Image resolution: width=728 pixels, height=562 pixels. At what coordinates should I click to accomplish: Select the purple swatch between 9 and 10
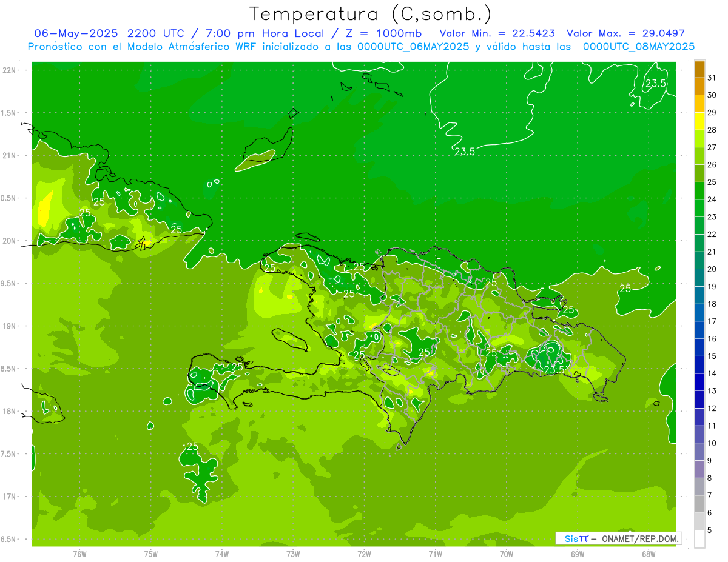pyautogui.click(x=699, y=452)
